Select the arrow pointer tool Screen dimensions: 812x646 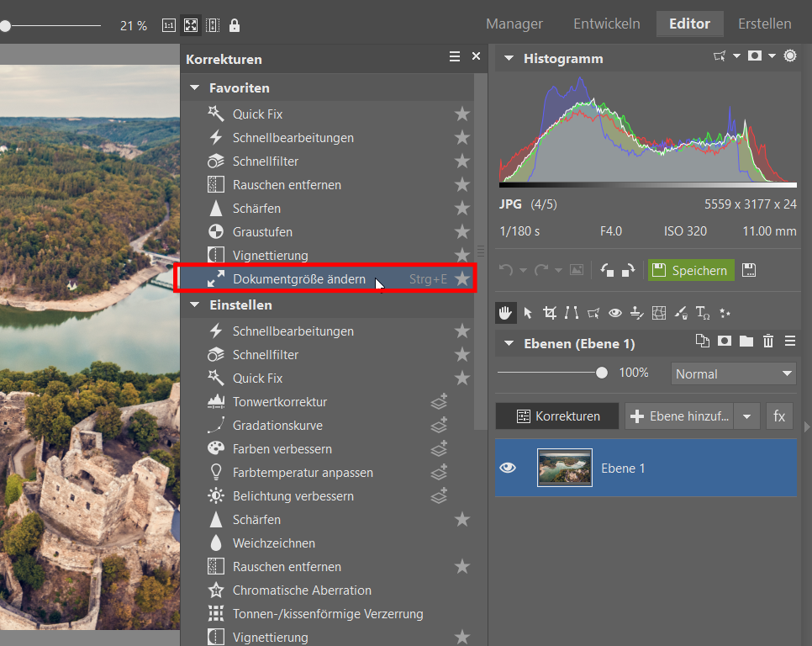(x=528, y=313)
